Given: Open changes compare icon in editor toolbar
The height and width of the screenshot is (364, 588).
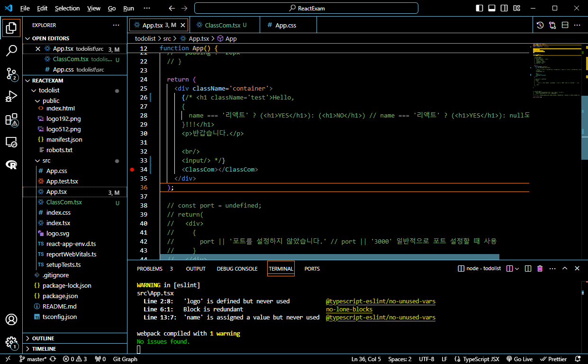Looking at the screenshot, I should [552, 25].
